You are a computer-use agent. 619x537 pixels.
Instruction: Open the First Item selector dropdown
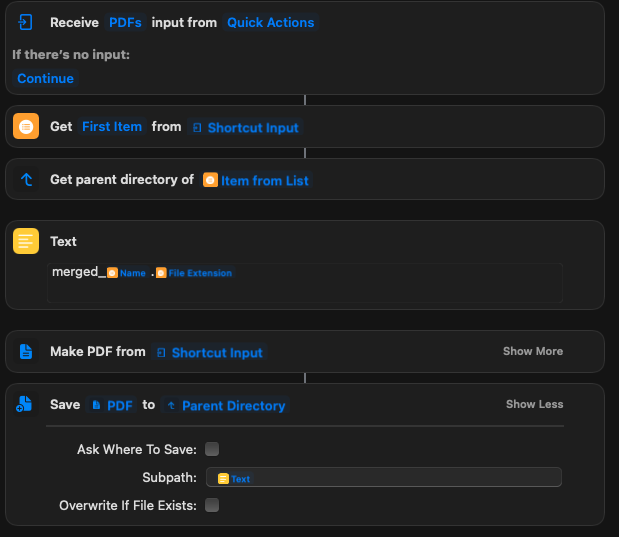(112, 127)
